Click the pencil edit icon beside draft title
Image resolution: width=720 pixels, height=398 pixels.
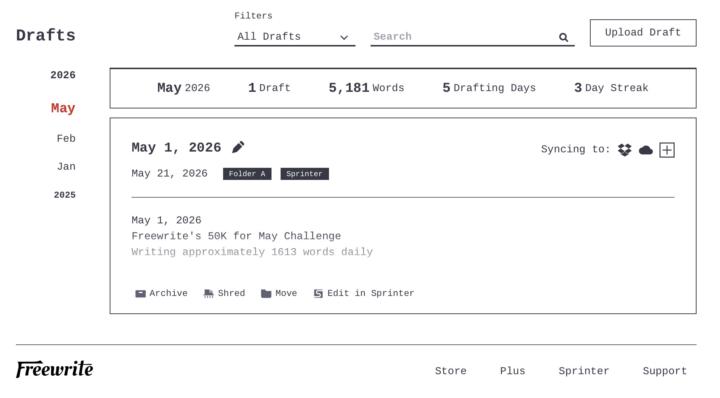click(x=238, y=147)
